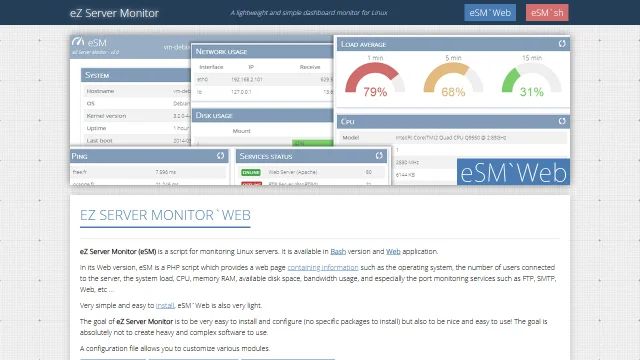Viewport: 640px width, 360px height.
Task: Click the header tagline about lightweight dashboard
Action: coord(309,13)
